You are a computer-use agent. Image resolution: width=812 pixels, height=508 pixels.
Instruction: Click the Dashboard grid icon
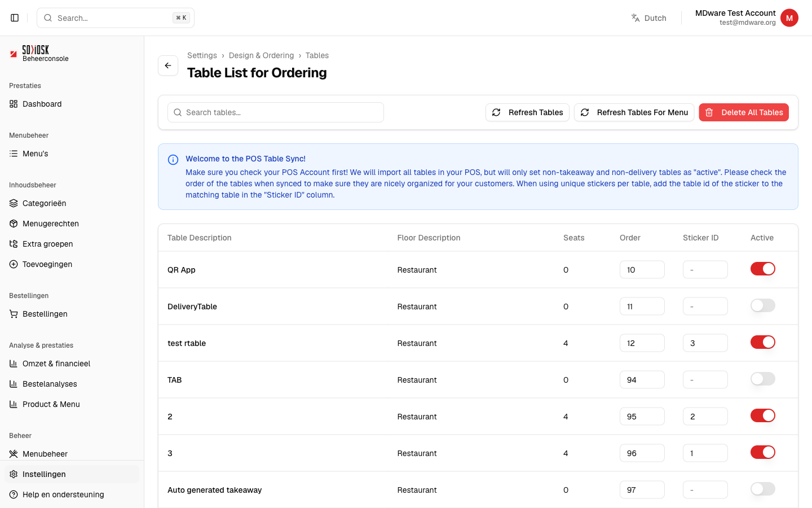pos(14,104)
